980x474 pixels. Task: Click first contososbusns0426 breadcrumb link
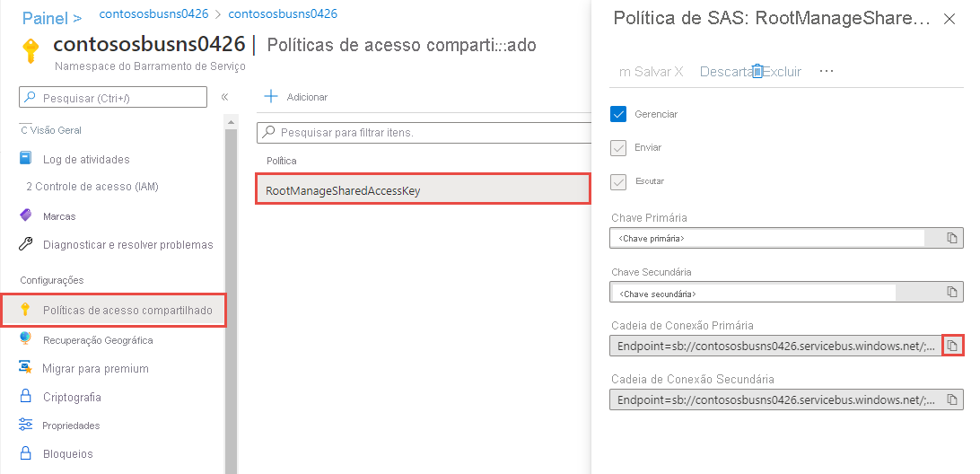point(153,13)
